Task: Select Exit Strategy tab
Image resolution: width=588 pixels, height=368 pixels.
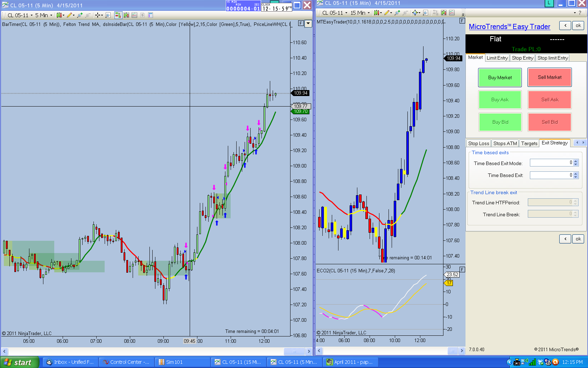Action: tap(555, 143)
